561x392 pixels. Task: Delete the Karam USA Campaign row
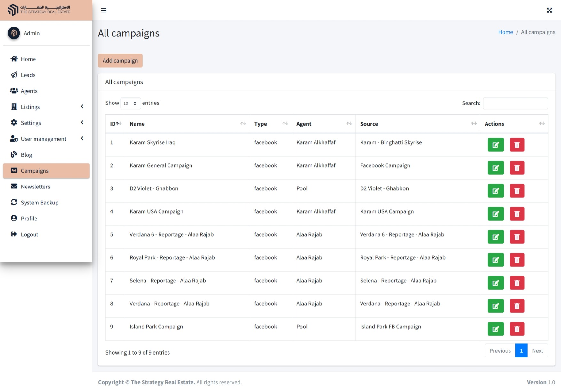517,214
